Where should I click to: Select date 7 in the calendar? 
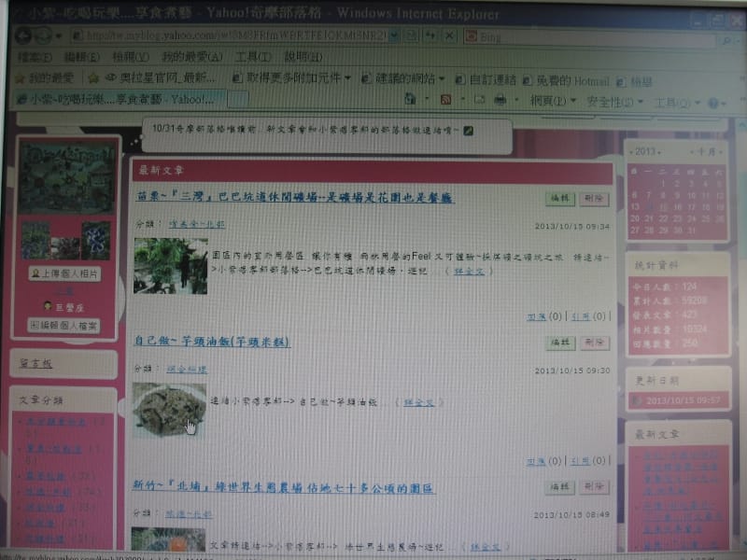tap(649, 195)
